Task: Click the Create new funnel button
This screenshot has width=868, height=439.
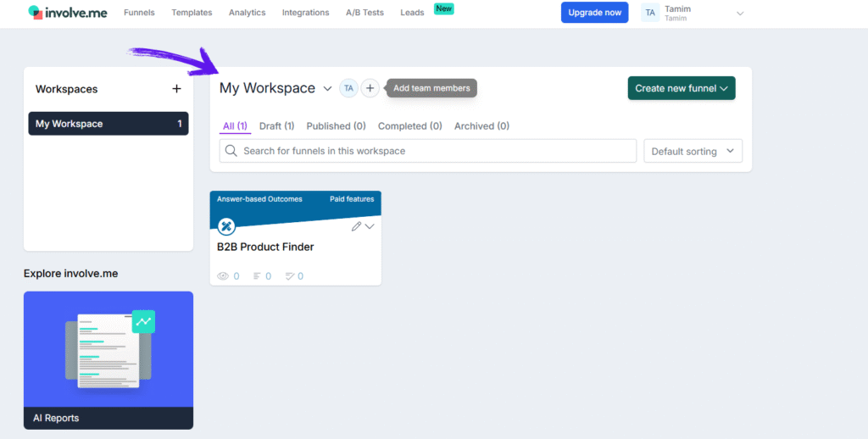Action: pyautogui.click(x=681, y=88)
